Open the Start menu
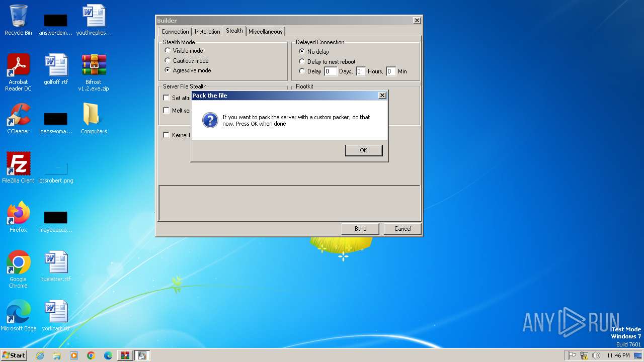644x362 pixels. click(x=14, y=355)
